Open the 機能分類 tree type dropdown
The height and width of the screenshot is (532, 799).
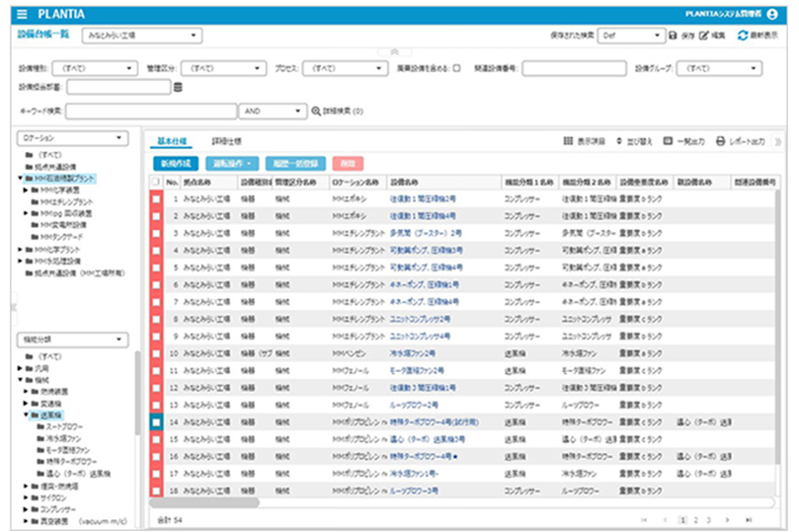pyautogui.click(x=72, y=340)
